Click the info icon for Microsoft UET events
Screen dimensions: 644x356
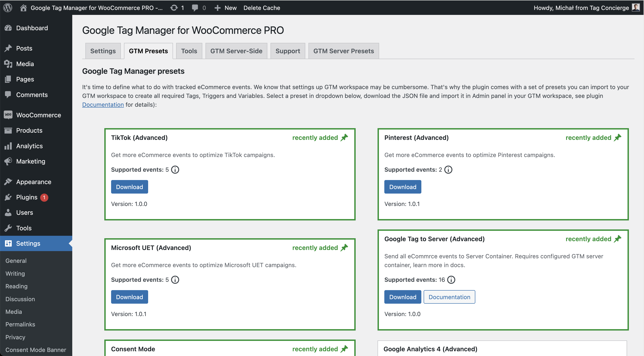pos(175,280)
